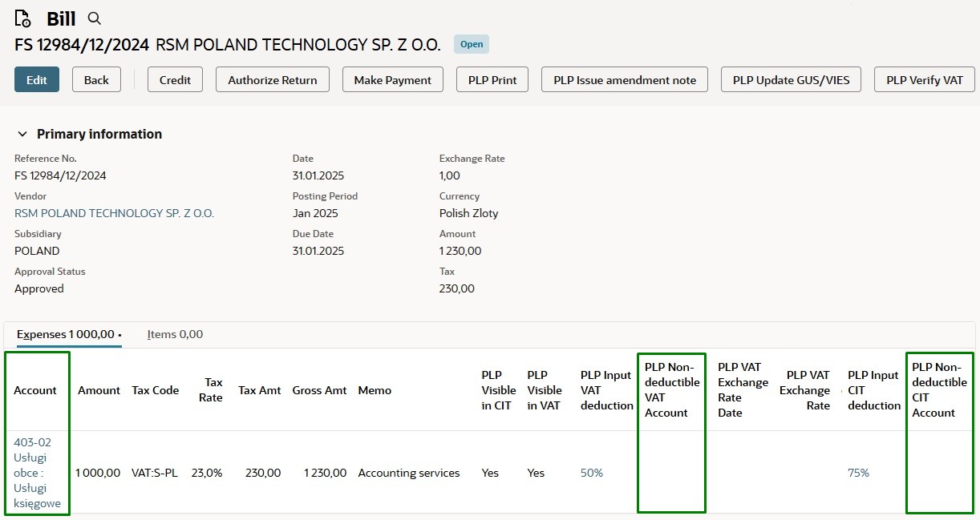Viewport: 980px width, 520px height.
Task: Switch to the Items 0,00 tab
Action: click(175, 334)
